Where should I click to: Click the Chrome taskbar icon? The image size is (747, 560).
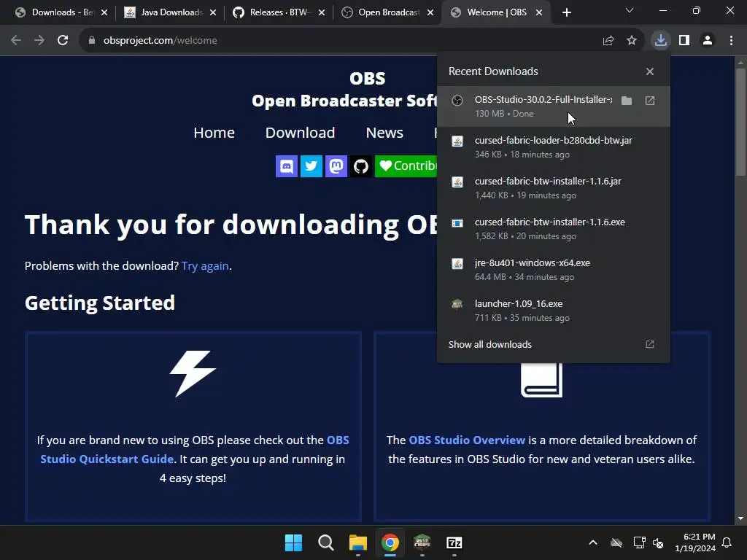click(390, 542)
